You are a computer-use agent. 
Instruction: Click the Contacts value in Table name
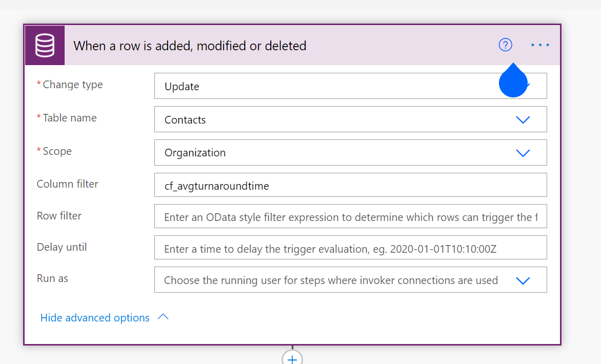click(185, 120)
